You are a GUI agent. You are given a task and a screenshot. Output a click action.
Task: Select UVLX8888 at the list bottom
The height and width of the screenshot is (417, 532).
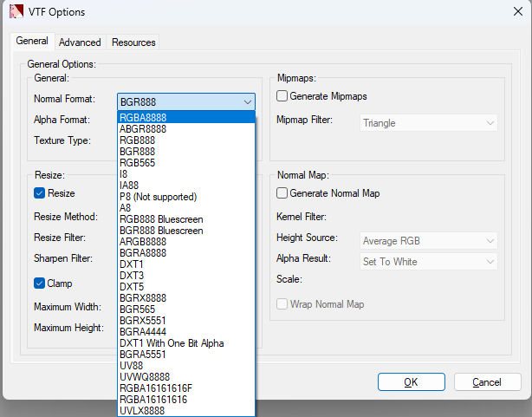click(142, 411)
